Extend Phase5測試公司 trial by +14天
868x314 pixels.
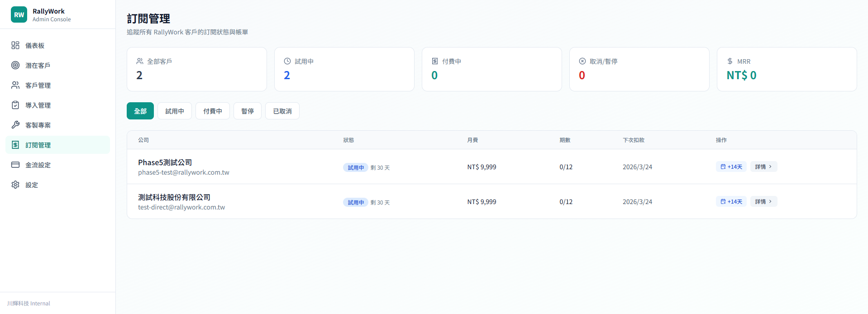[x=731, y=167]
